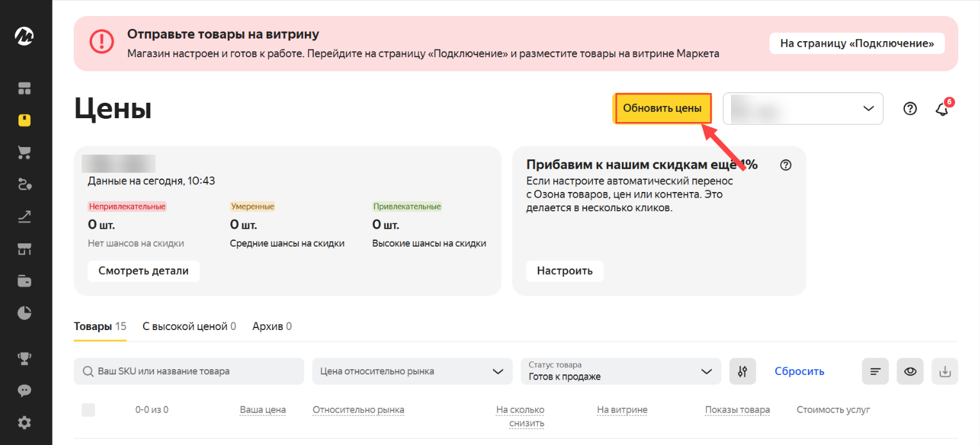980x445 pixels.
Task: Switch to the 'Архив' tab
Action: coord(271,326)
